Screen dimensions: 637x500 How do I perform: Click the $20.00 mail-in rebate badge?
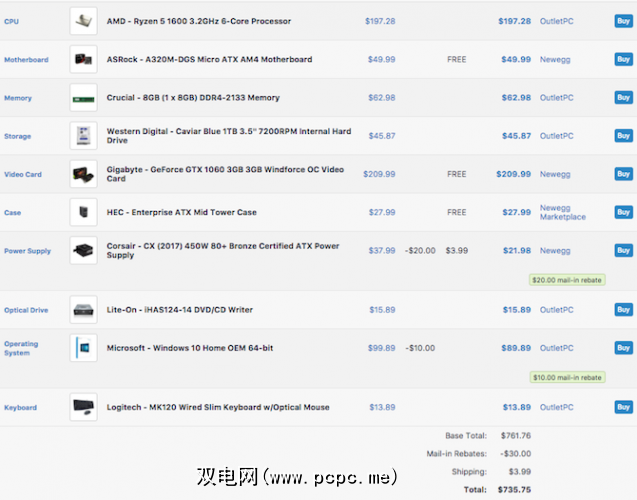(567, 280)
